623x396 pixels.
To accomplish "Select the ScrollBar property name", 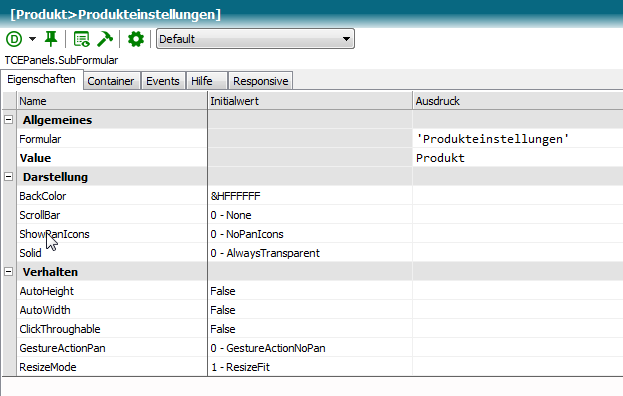I will point(40,215).
